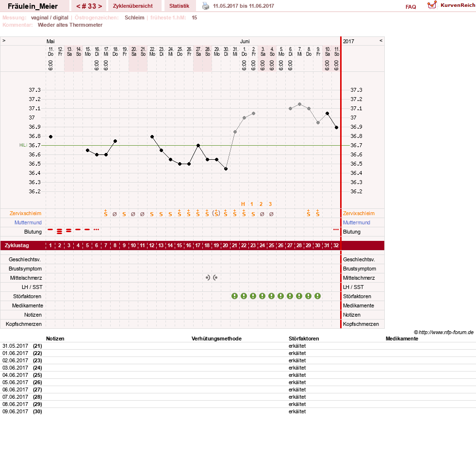The image size is (476, 474).
Task: Click the bracketed (S+) mucus symbol on day 19
Action: click(216, 213)
